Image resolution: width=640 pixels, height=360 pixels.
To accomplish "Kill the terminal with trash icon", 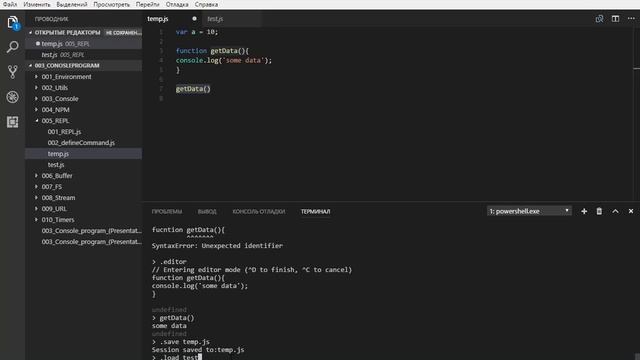I will click(x=599, y=211).
